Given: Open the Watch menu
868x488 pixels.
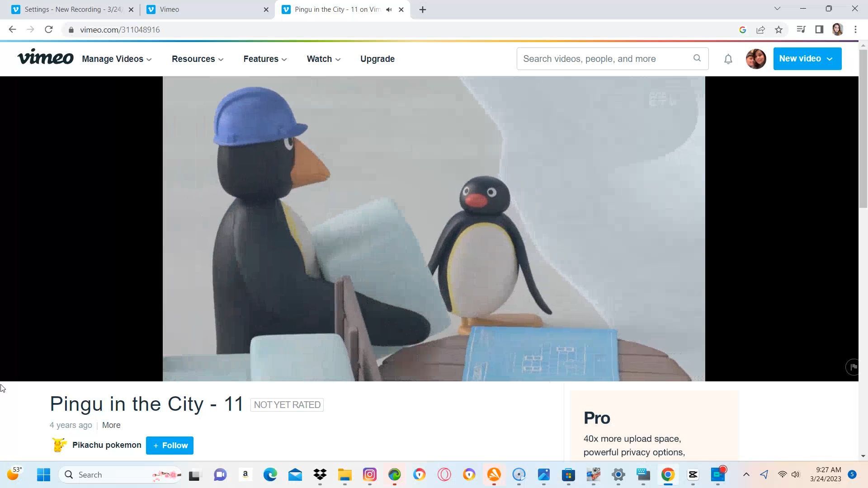Looking at the screenshot, I should coord(323,59).
